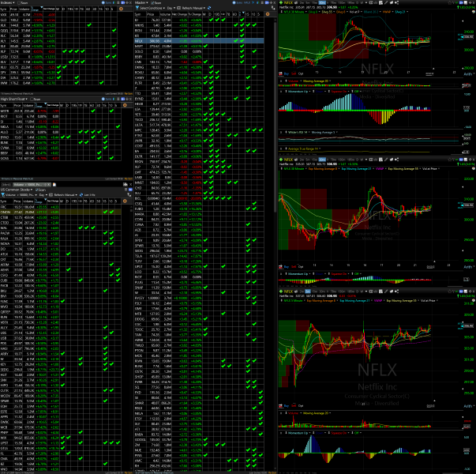
Task: Select the highlighted yellow row in scan results
Action: pyautogui.click(x=61, y=212)
